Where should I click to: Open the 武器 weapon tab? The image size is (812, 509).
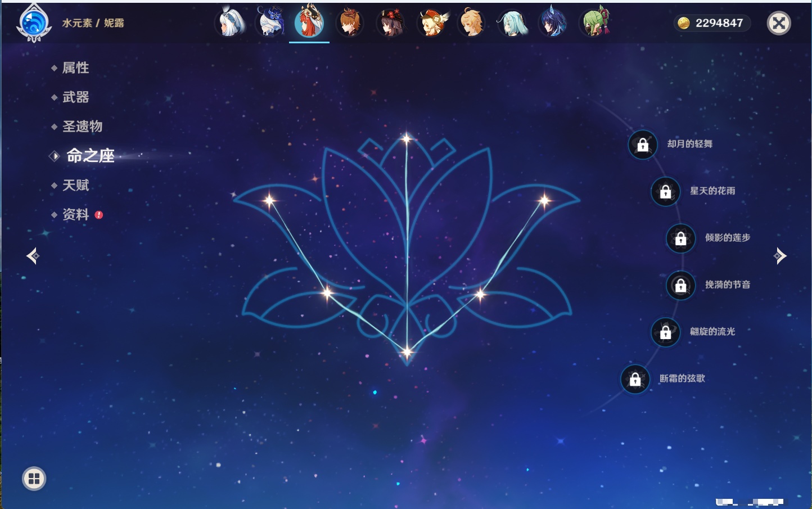pos(75,97)
